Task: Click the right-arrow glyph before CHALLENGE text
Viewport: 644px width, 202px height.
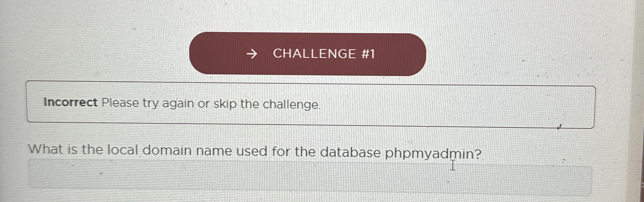Action: coord(252,54)
